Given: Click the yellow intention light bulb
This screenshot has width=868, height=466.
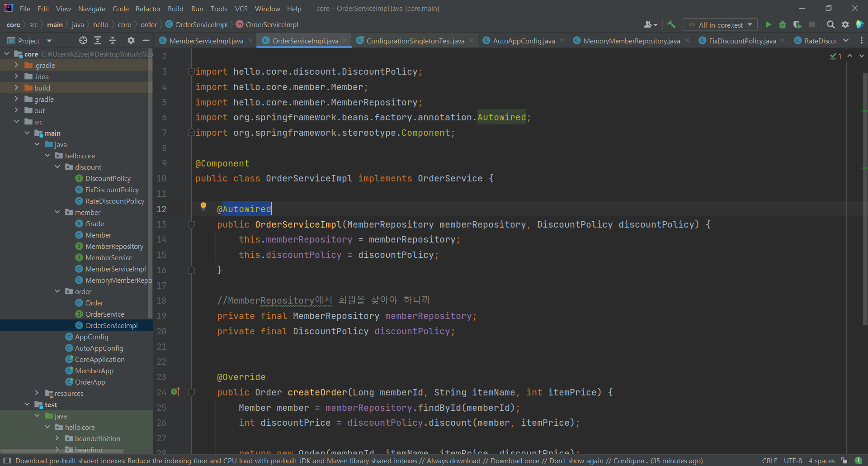Looking at the screenshot, I should (x=203, y=206).
